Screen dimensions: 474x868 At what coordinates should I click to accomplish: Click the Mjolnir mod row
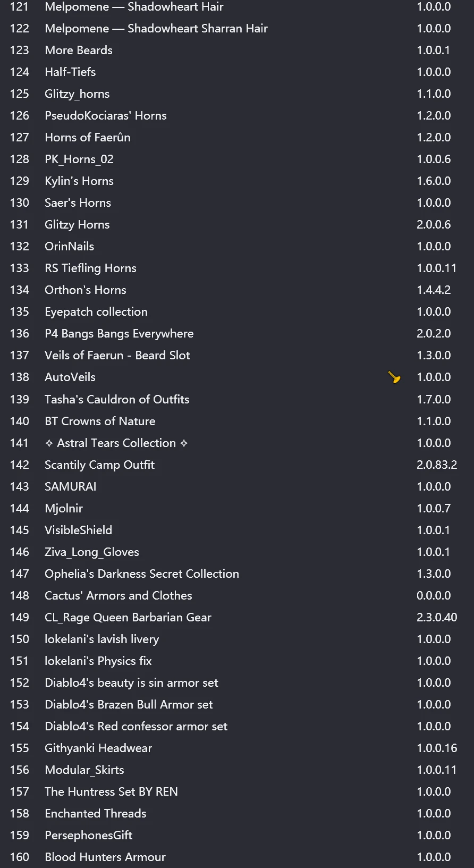(x=64, y=508)
